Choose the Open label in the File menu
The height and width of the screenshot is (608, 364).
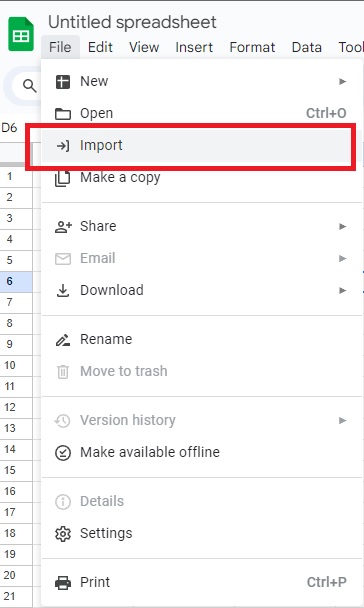(x=97, y=114)
